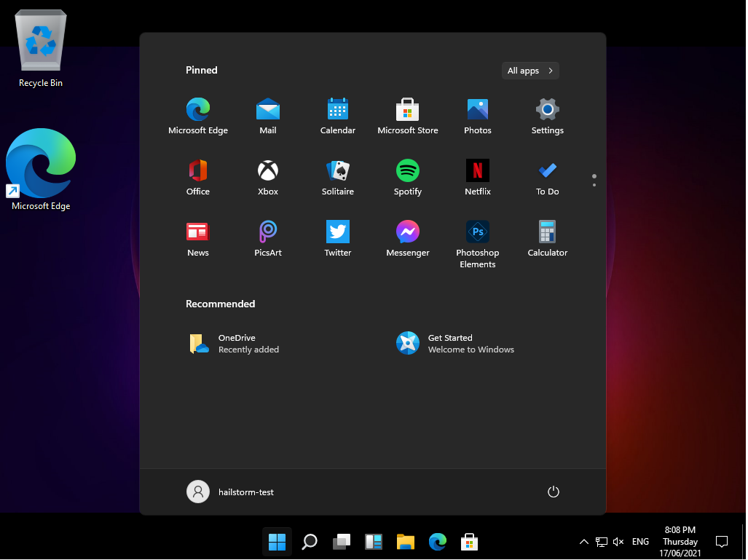This screenshot has width=748, height=560.
Task: Launch Netflix
Action: pyautogui.click(x=478, y=177)
